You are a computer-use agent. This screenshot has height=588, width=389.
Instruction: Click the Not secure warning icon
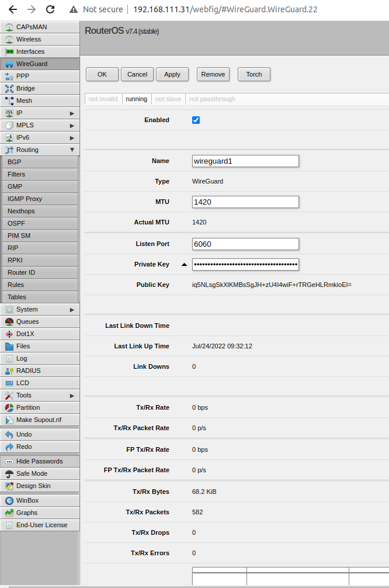pyautogui.click(x=74, y=9)
